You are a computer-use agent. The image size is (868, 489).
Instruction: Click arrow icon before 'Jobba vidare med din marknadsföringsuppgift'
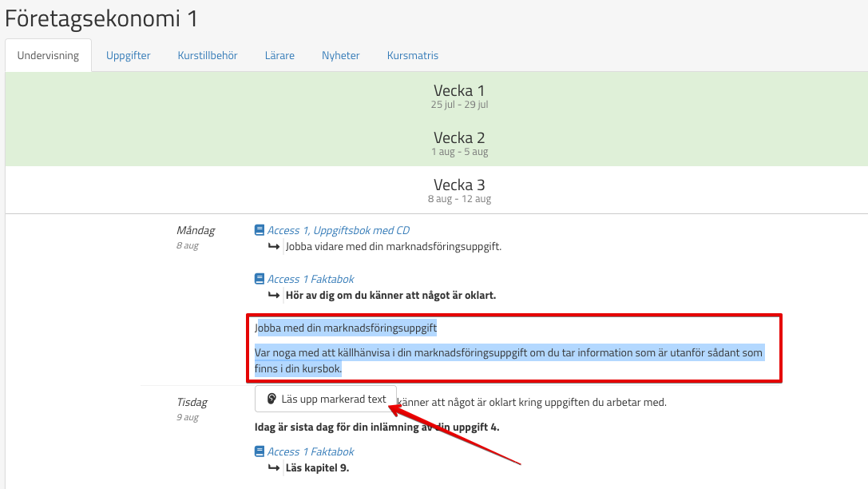tap(274, 246)
